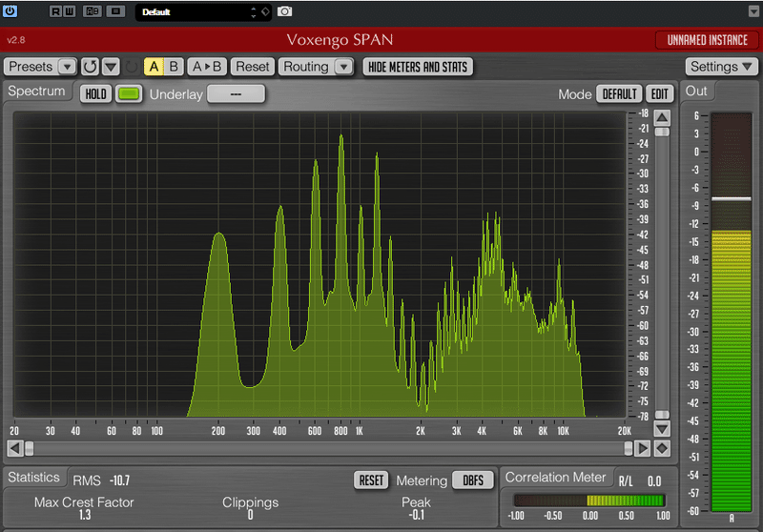763x532 pixels.
Task: Click the frequency scroll left arrow
Action: point(15,448)
